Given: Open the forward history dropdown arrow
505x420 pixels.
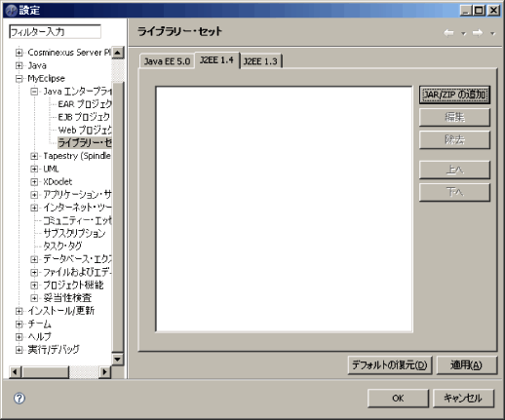Looking at the screenshot, I should [492, 33].
